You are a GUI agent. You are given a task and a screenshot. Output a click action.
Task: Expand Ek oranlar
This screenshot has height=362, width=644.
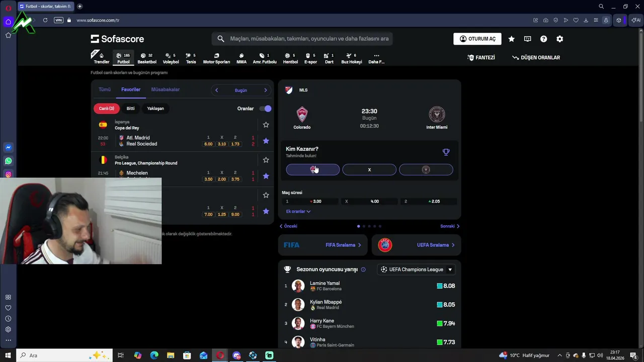[298, 212]
